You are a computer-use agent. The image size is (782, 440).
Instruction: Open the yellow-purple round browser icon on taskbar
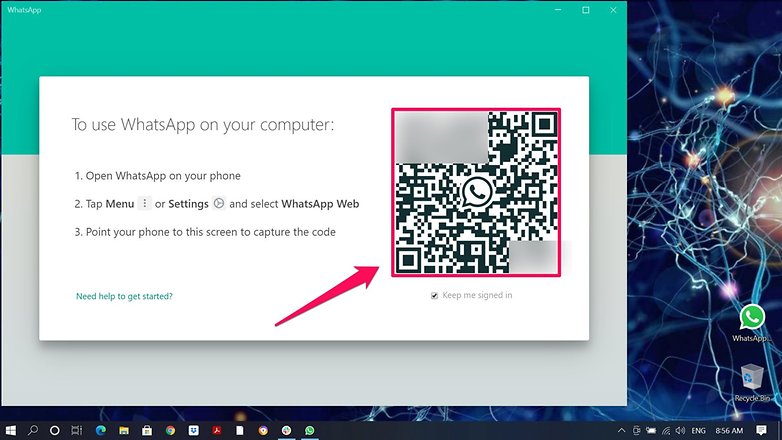[263, 430]
